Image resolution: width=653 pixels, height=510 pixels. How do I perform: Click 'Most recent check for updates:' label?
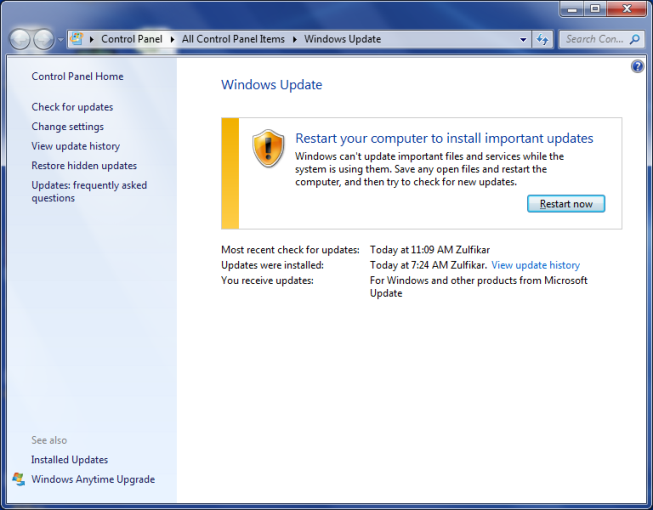[290, 250]
